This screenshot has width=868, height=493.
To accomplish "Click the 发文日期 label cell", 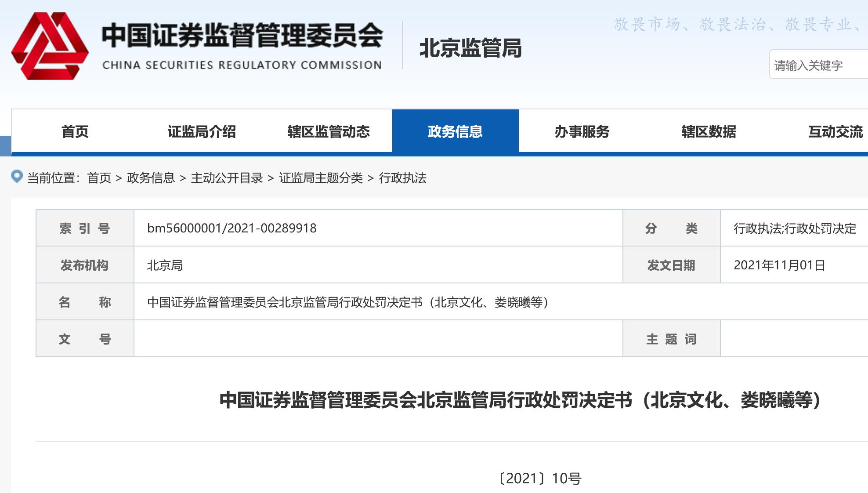I will point(671,265).
